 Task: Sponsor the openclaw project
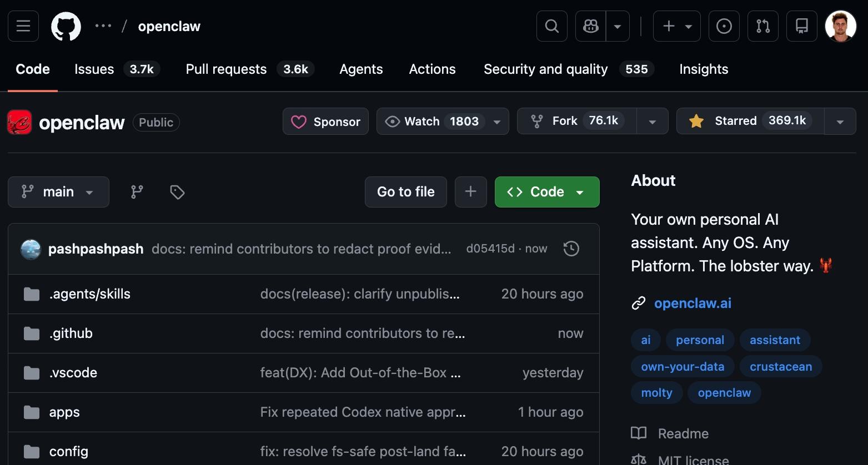[325, 122]
